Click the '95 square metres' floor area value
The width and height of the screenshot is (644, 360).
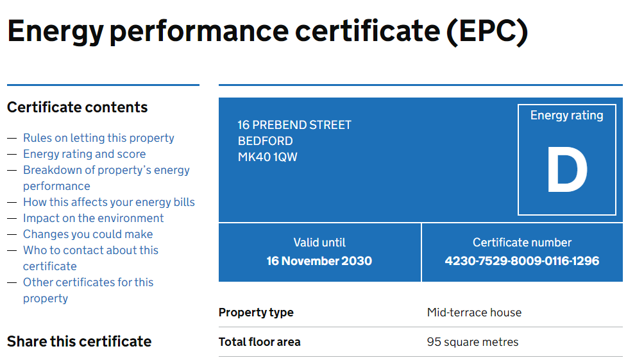[473, 342]
